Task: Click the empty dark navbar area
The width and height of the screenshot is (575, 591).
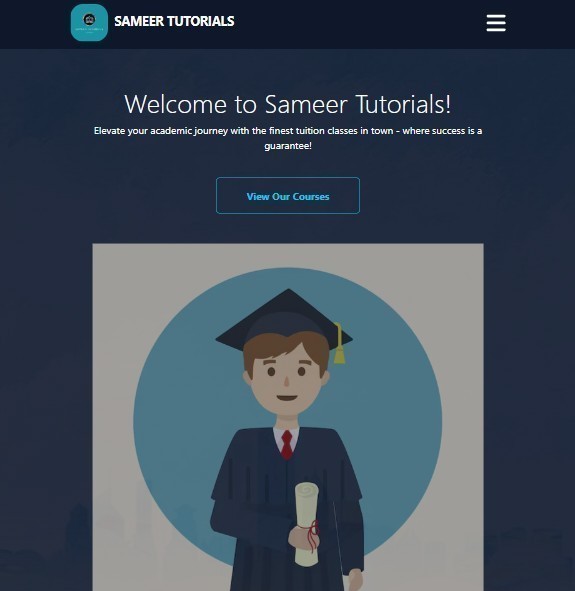Action: pos(358,24)
